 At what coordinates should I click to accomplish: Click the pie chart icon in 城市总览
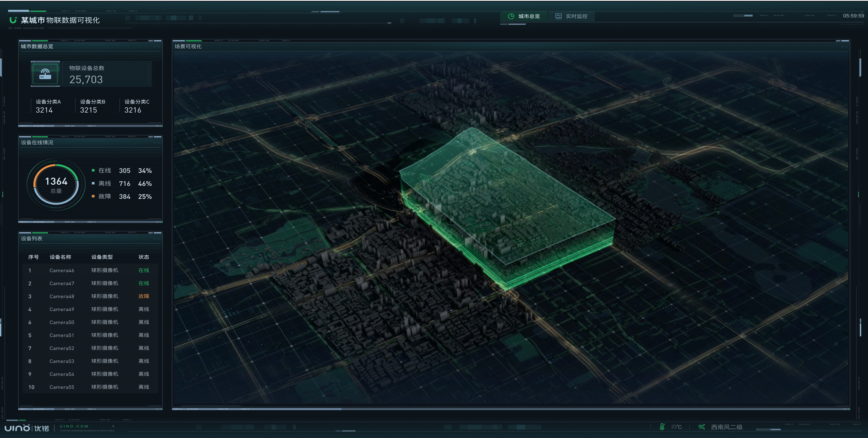(511, 16)
